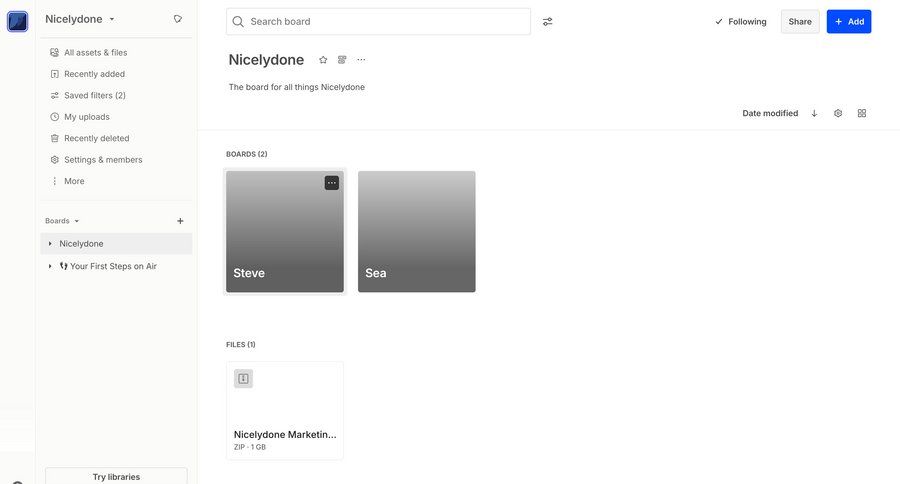Image resolution: width=900 pixels, height=484 pixels.
Task: Click the blue Add button
Action: click(x=848, y=21)
